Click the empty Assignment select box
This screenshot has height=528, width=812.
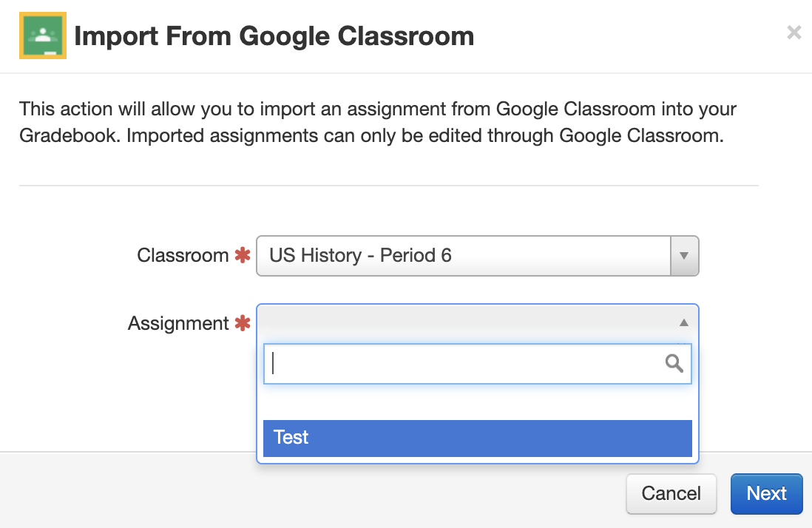click(x=466, y=323)
